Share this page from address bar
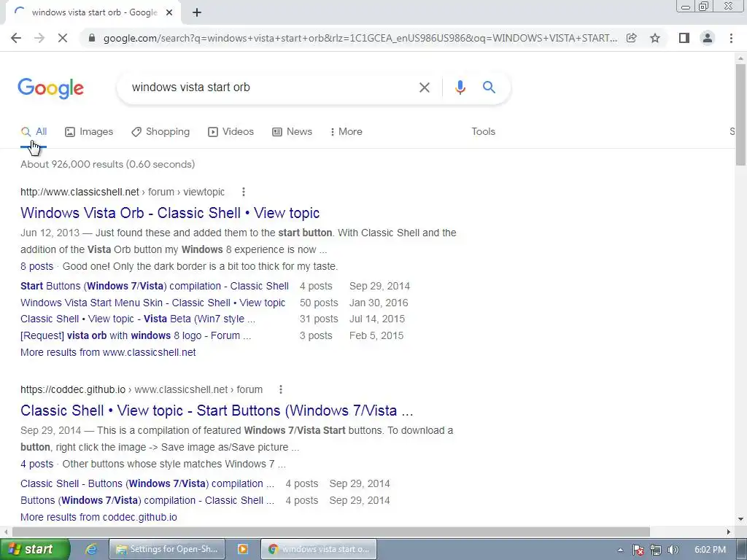The image size is (747, 560). click(631, 38)
